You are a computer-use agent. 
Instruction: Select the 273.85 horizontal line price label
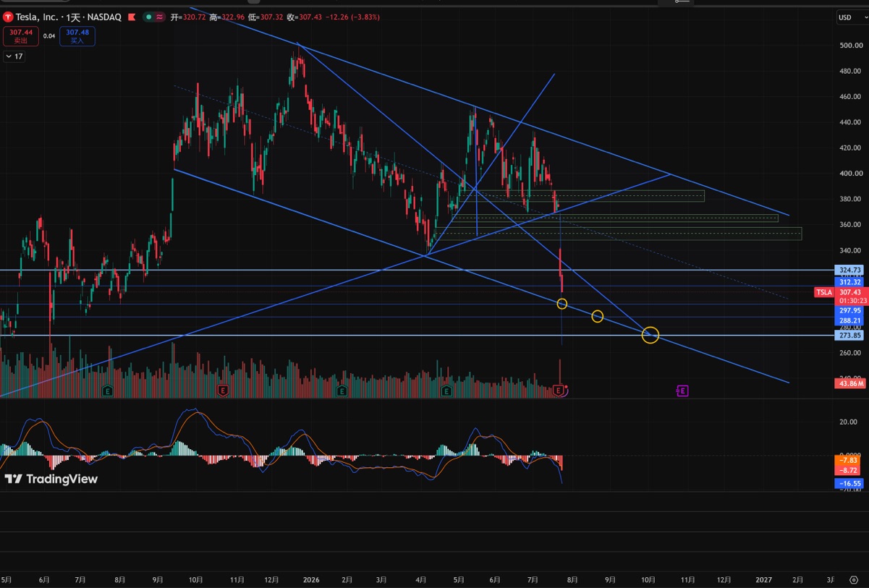tap(849, 336)
